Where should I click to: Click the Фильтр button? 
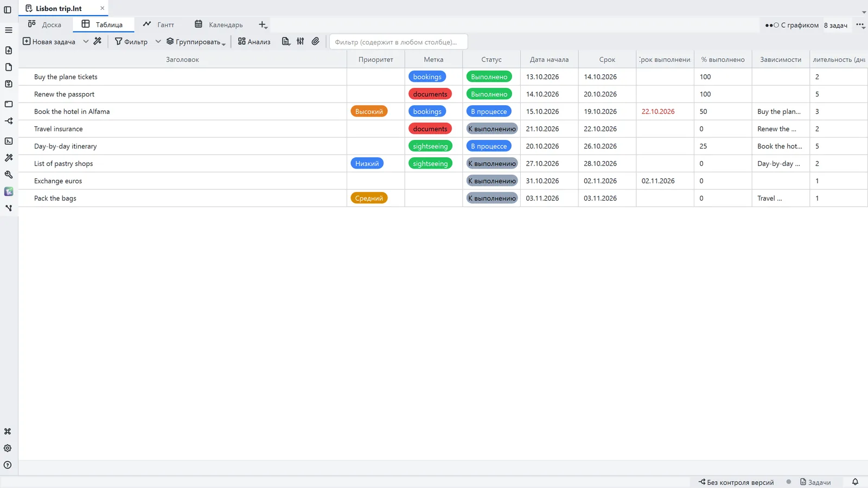[x=131, y=42]
